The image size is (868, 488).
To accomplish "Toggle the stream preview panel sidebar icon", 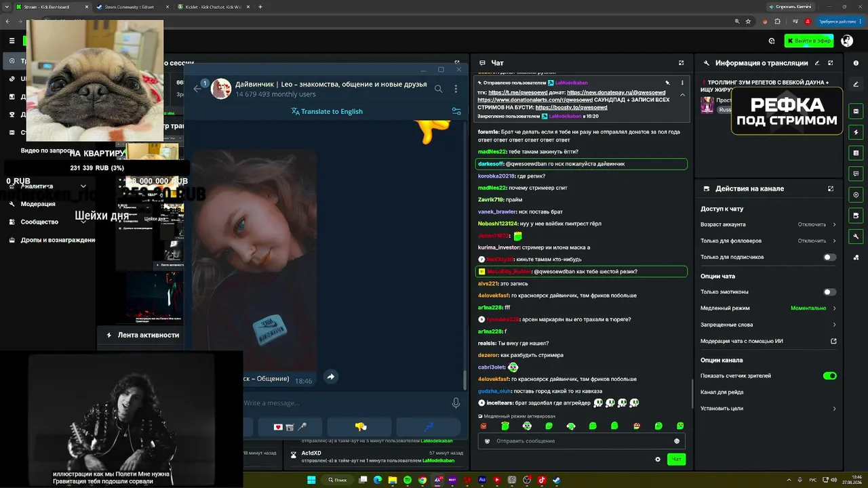I will 856,111.
